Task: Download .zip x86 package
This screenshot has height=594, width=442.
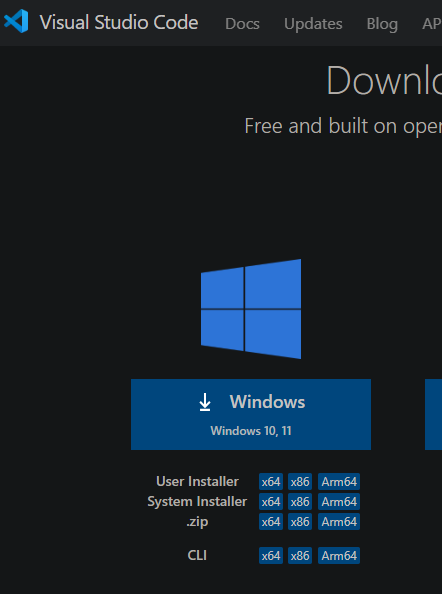Action: (x=300, y=522)
